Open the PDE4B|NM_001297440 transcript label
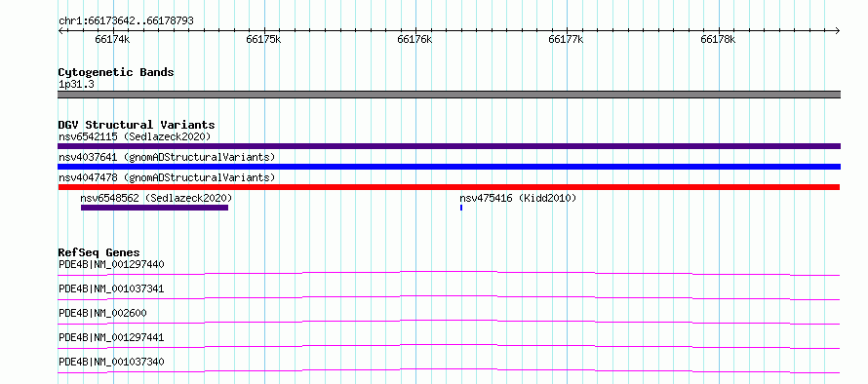 pos(111,264)
